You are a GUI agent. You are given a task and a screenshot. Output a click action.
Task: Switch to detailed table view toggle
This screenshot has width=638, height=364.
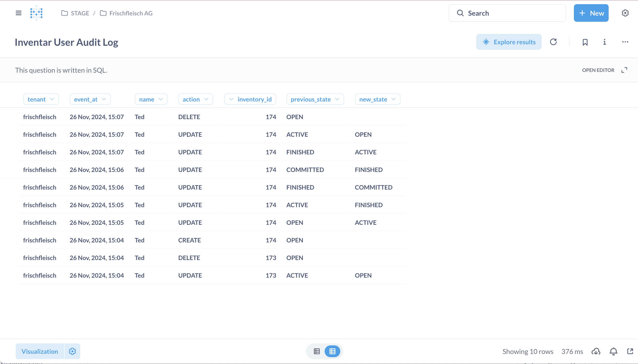point(332,351)
